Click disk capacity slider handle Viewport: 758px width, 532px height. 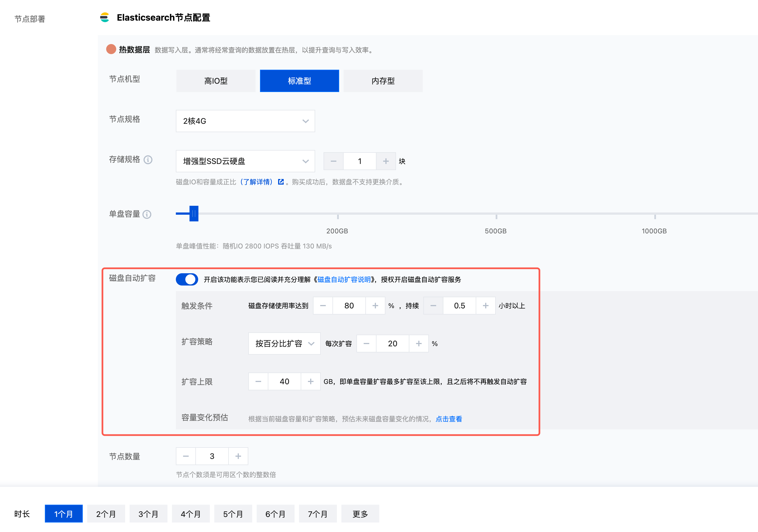[194, 214]
